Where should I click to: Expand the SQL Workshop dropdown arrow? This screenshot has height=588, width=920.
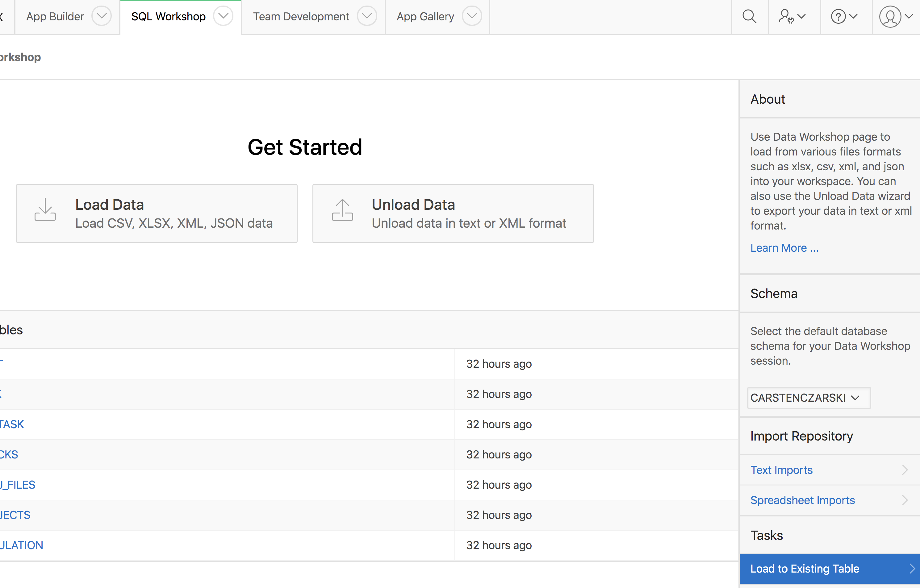click(223, 16)
